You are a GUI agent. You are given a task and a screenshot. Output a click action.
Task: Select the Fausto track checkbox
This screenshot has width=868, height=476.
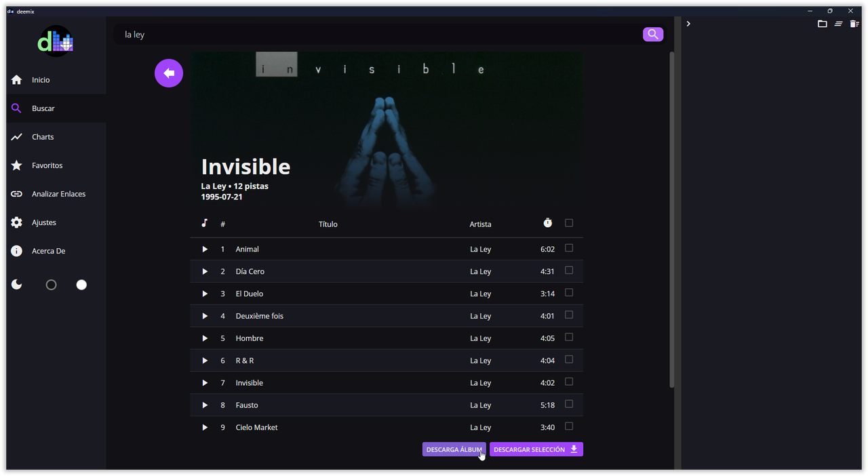coord(569,405)
